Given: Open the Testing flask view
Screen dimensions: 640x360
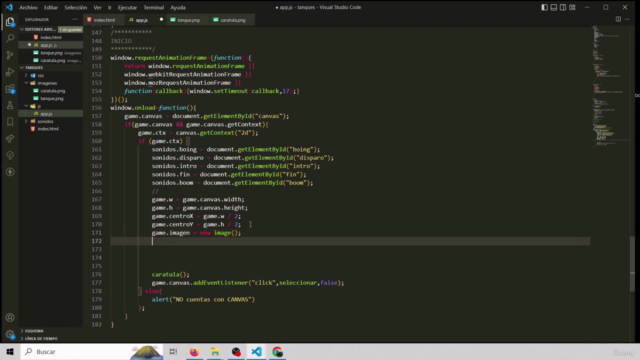Looking at the screenshot, I should pos(10,105).
